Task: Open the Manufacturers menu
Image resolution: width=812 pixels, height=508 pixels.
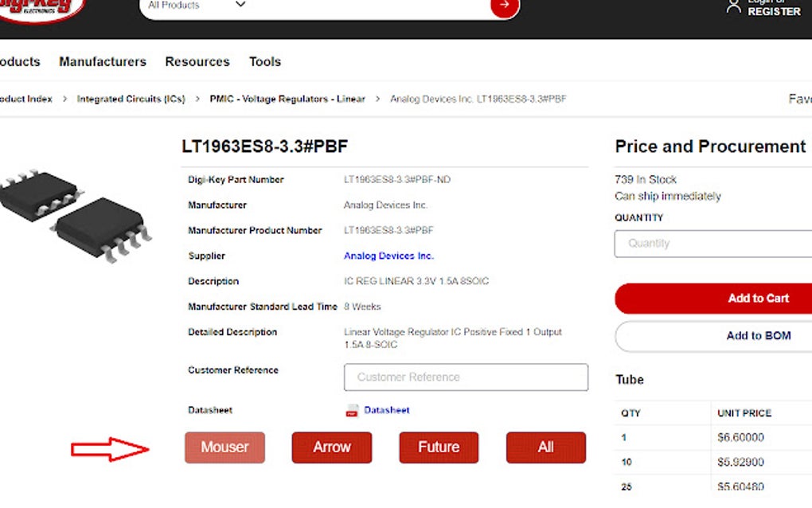Action: [102, 61]
